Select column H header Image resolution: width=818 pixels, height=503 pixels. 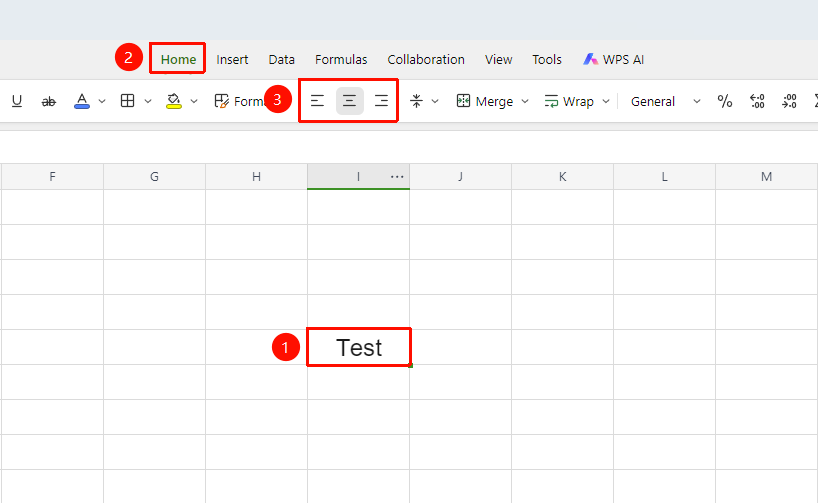[256, 176]
